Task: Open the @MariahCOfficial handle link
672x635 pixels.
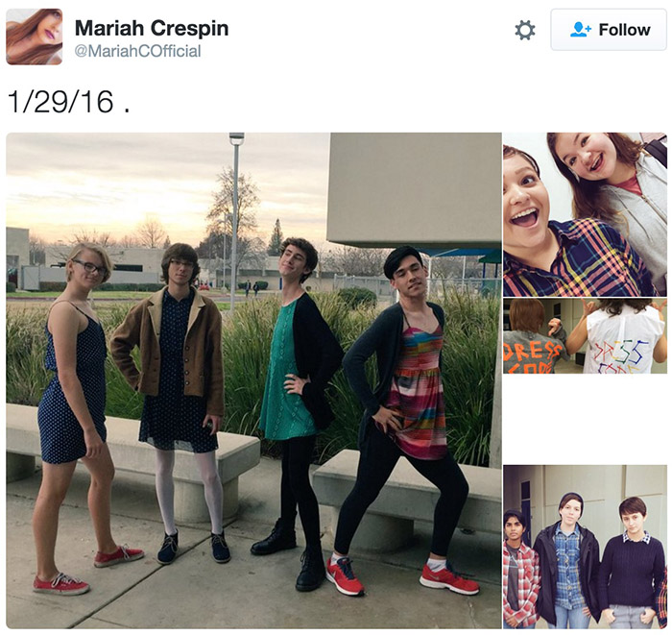Action: pyautogui.click(x=137, y=51)
